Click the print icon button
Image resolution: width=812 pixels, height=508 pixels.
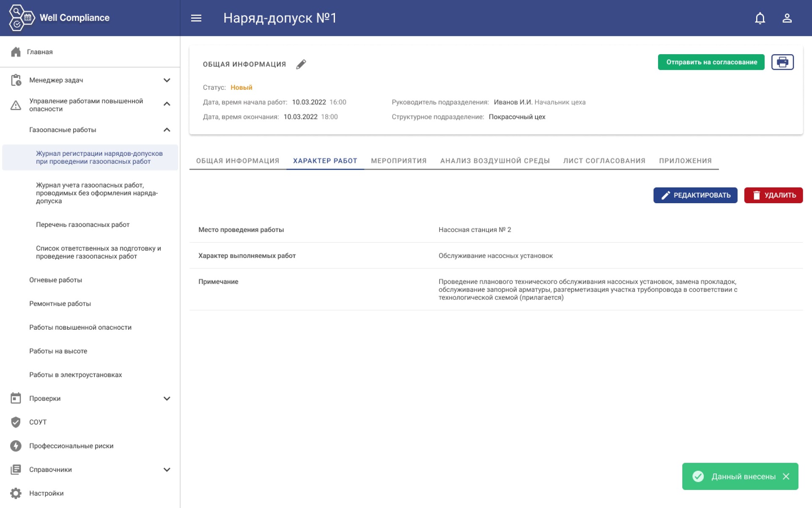click(x=782, y=62)
